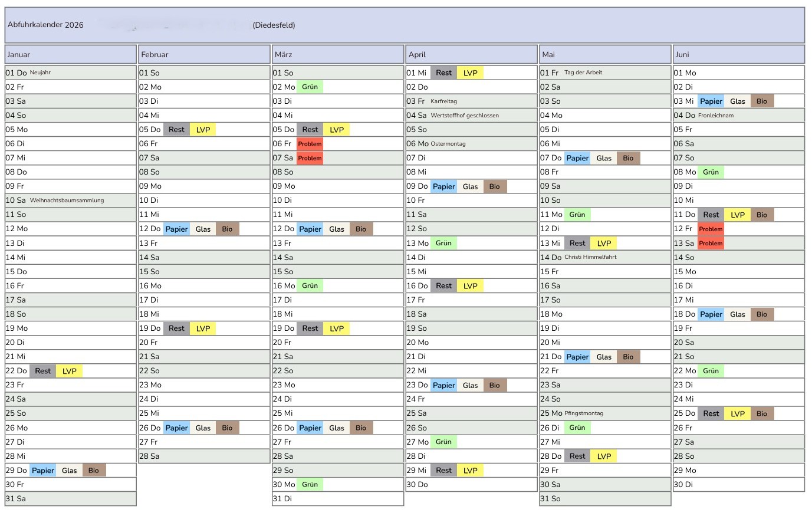Select the Christi Himmelfahrt row in May
This screenshot has height=516, width=812.
tap(590, 257)
